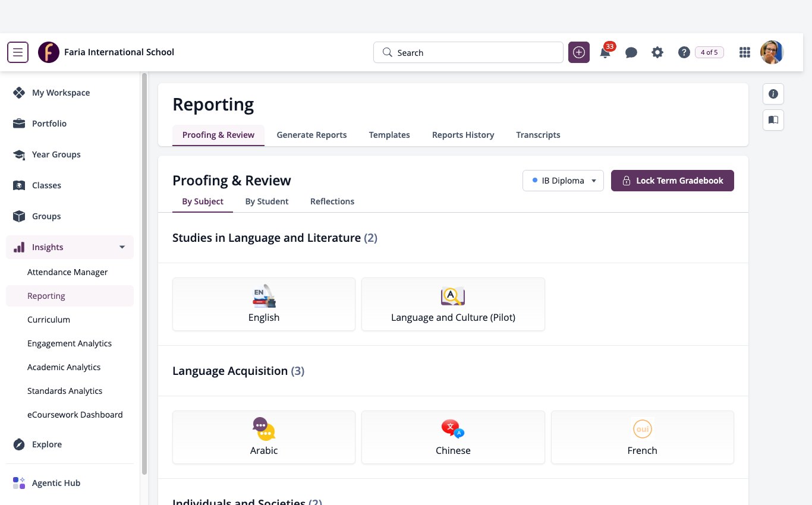This screenshot has height=505, width=812.
Task: Click the Portfolio briefcase icon
Action: [19, 124]
